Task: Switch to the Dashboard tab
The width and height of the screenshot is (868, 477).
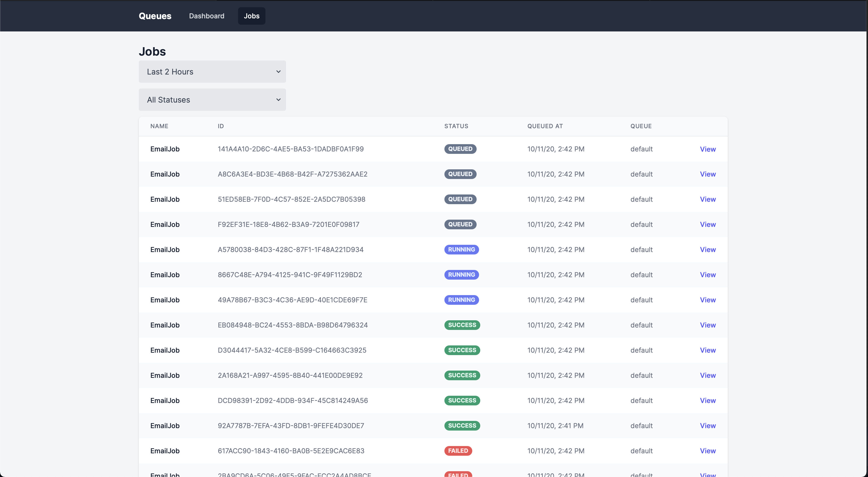Action: pyautogui.click(x=207, y=16)
